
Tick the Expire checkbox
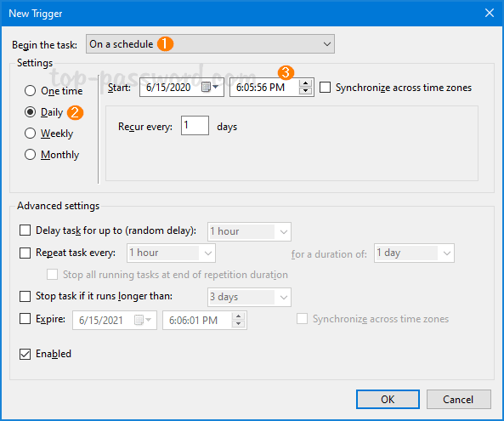25,319
